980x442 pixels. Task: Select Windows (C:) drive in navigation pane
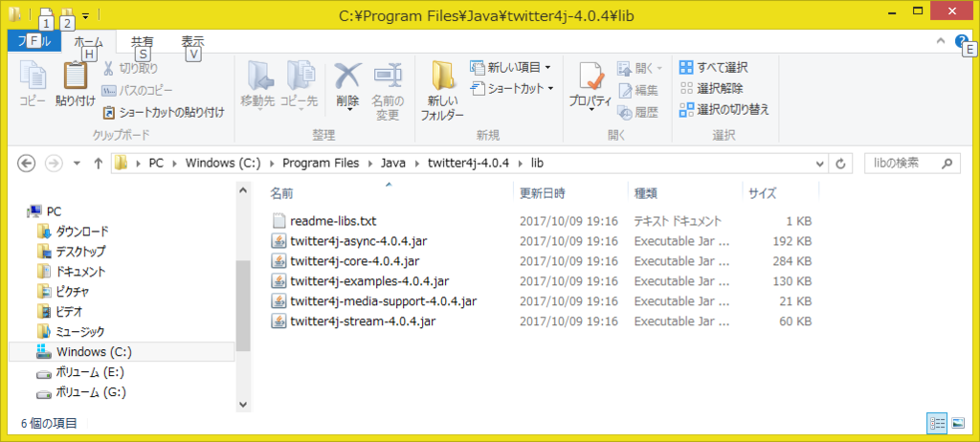pyautogui.click(x=122, y=352)
